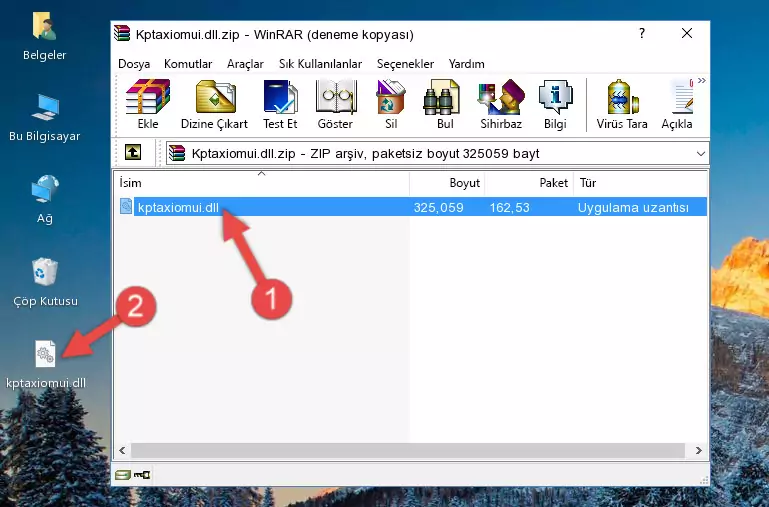Open the Seçenekler menu
This screenshot has height=507, width=769.
tap(405, 64)
